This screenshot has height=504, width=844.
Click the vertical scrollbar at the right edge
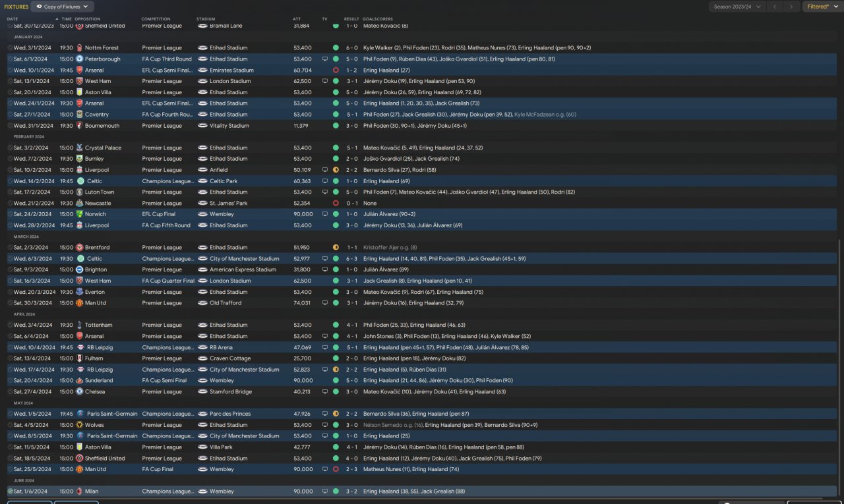[x=839, y=366]
